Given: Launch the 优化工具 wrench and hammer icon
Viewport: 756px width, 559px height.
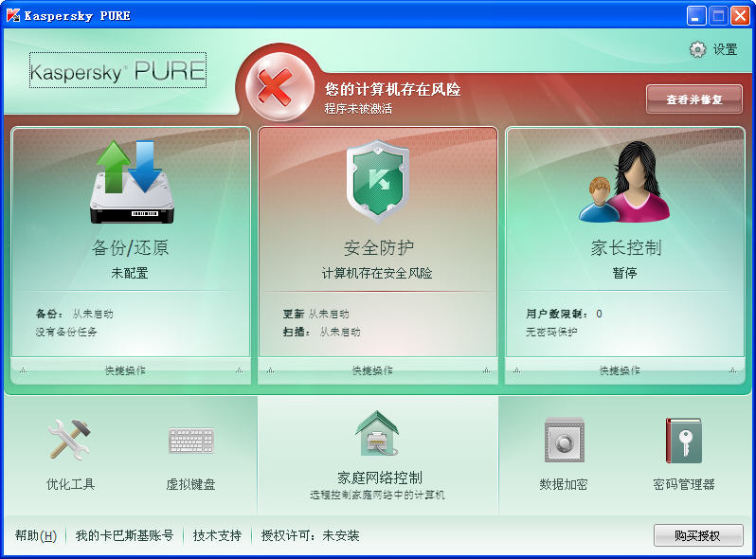Looking at the screenshot, I should pos(70,441).
